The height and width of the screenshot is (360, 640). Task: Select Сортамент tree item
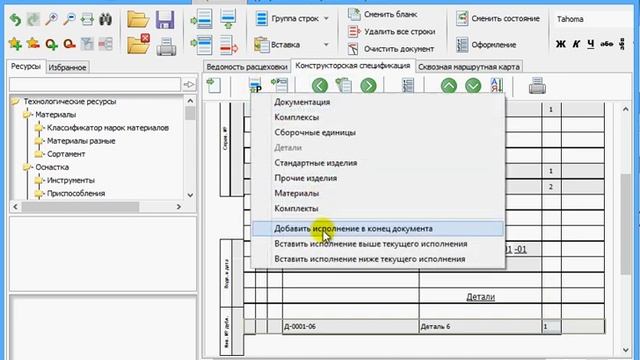[66, 154]
